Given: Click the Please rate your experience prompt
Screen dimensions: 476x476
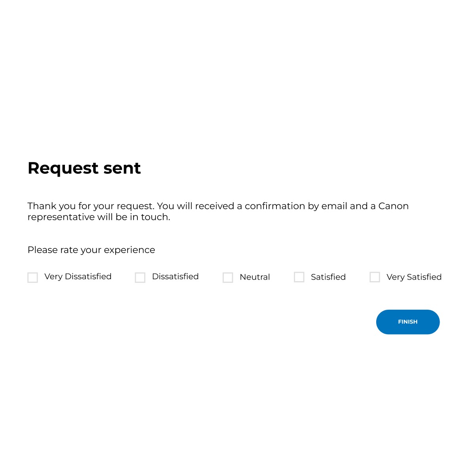Looking at the screenshot, I should tap(91, 250).
